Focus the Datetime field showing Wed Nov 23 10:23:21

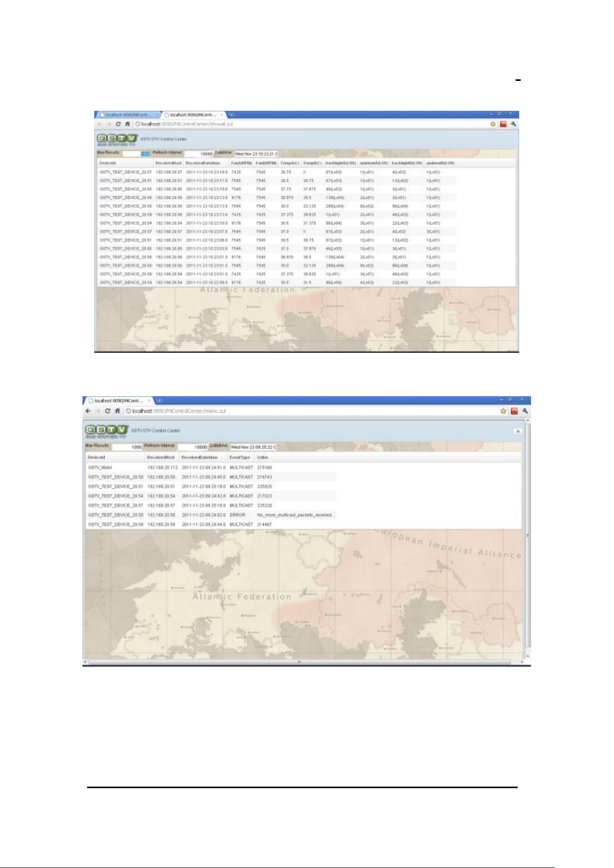coord(256,154)
